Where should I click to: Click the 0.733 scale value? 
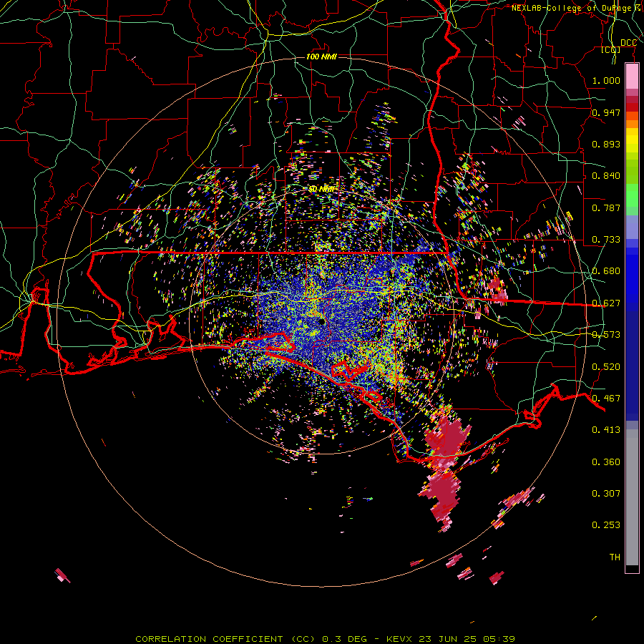click(606, 240)
